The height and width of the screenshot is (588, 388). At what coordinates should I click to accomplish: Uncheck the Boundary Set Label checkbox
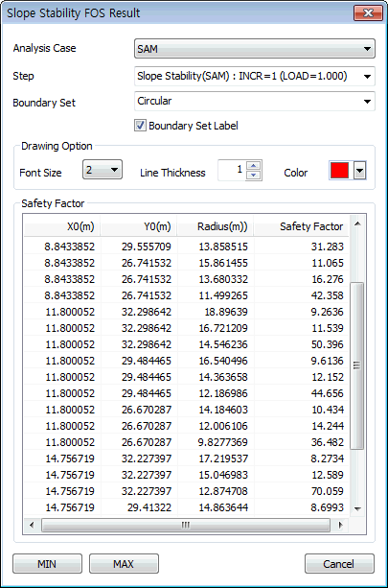point(141,126)
